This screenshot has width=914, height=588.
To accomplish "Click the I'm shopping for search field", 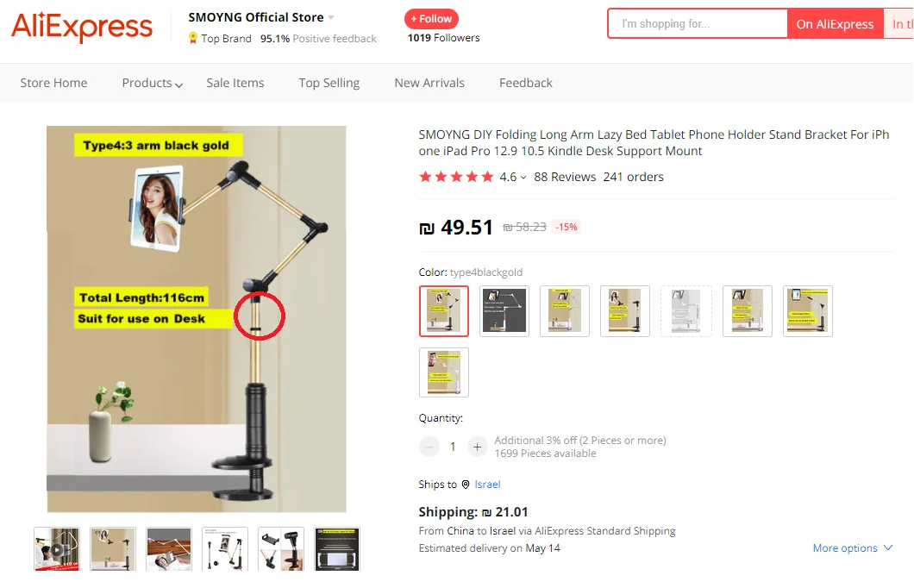I will (x=698, y=24).
